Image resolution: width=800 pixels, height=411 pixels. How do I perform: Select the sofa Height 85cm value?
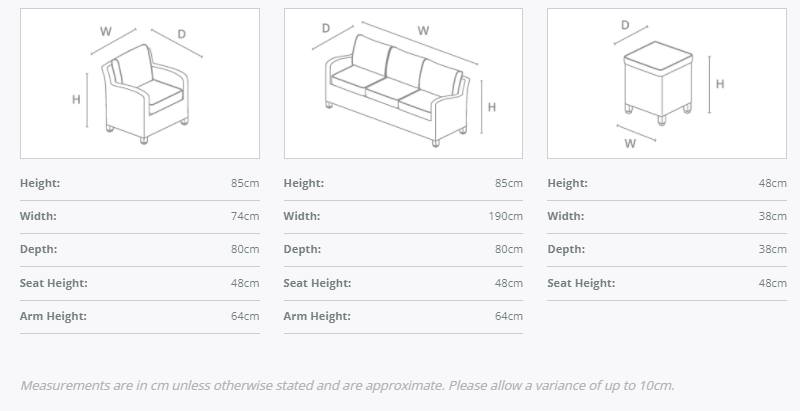pos(509,183)
